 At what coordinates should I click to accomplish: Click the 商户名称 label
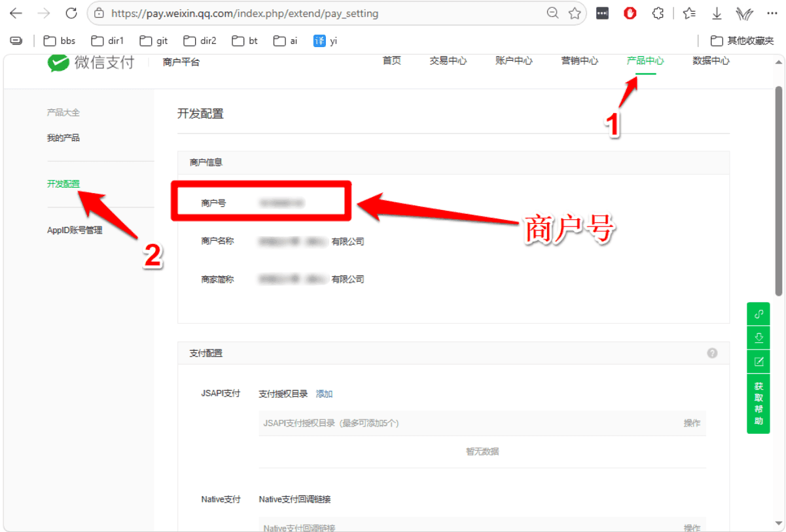click(x=217, y=241)
